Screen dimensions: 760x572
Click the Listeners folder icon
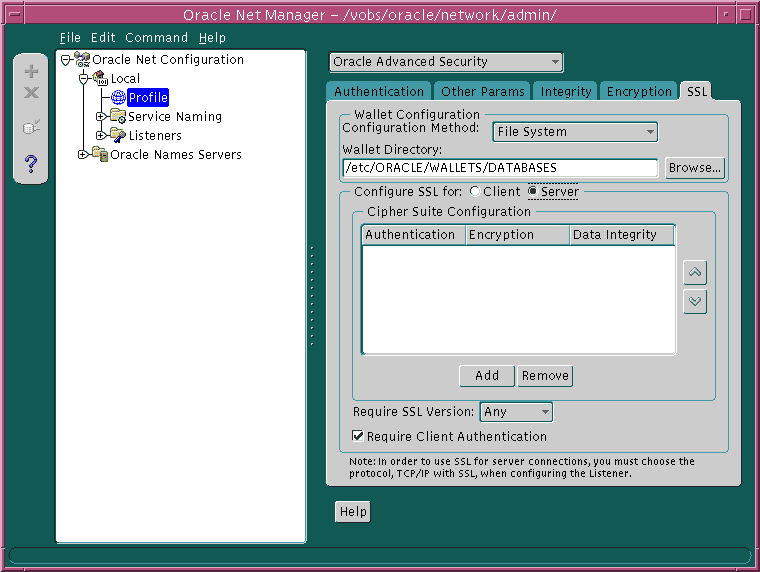118,135
